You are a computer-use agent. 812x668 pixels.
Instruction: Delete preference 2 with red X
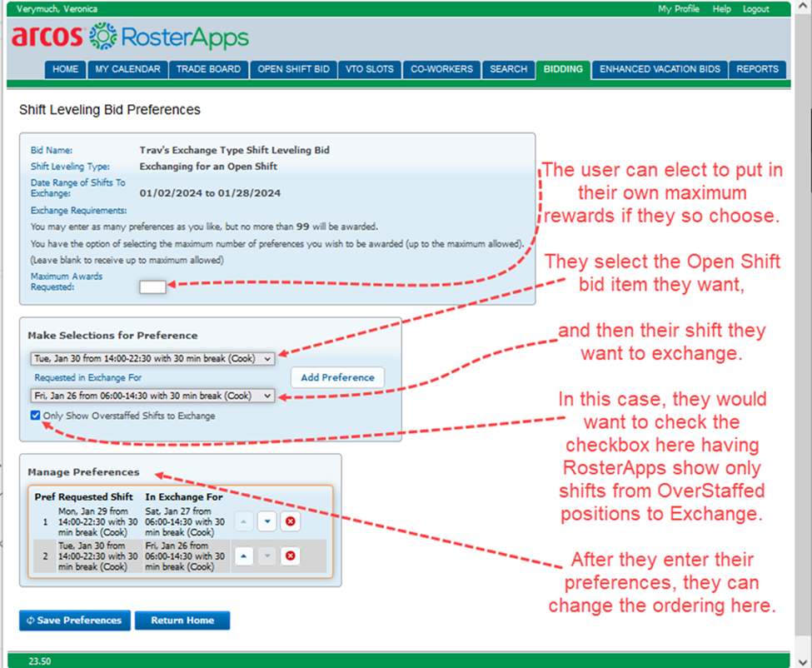(291, 556)
